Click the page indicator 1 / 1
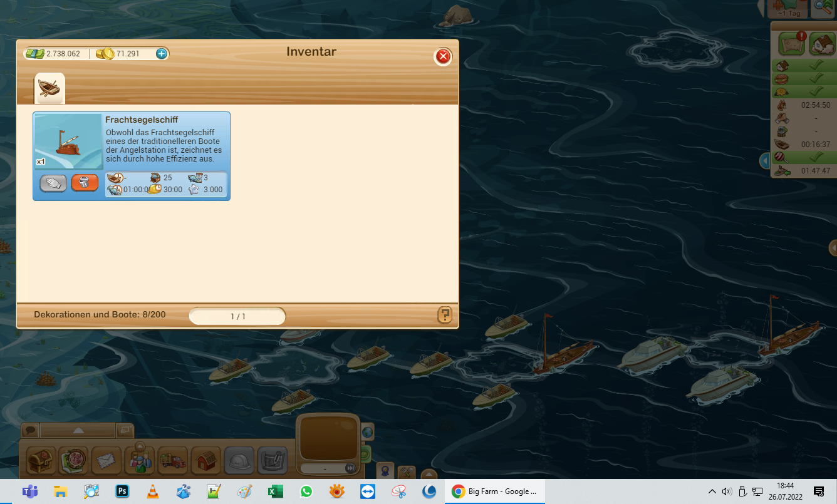Screen dimensions: 837x504 pos(237,316)
